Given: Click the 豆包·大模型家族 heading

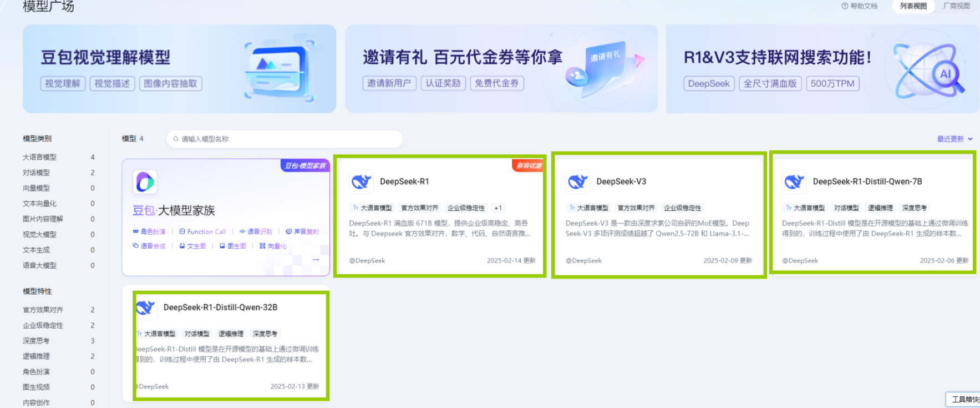Looking at the screenshot, I should [174, 210].
